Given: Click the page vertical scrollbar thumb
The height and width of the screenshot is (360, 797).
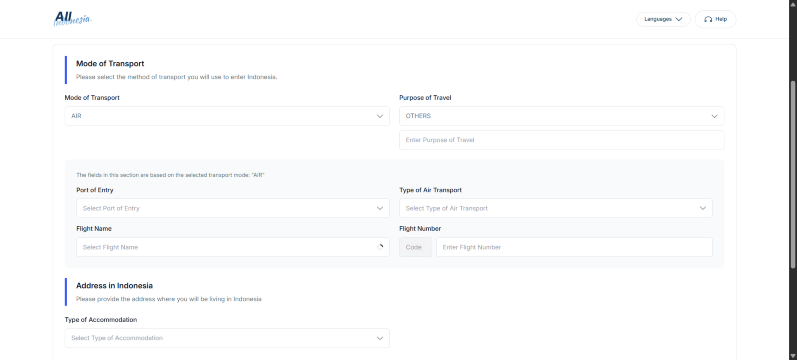Looking at the screenshot, I should click(x=792, y=174).
